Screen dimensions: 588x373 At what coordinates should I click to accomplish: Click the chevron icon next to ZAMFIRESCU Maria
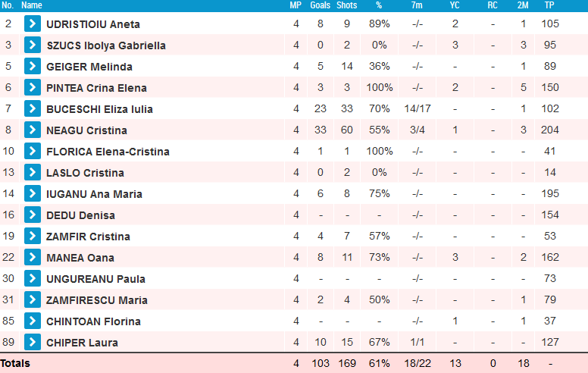(x=33, y=299)
